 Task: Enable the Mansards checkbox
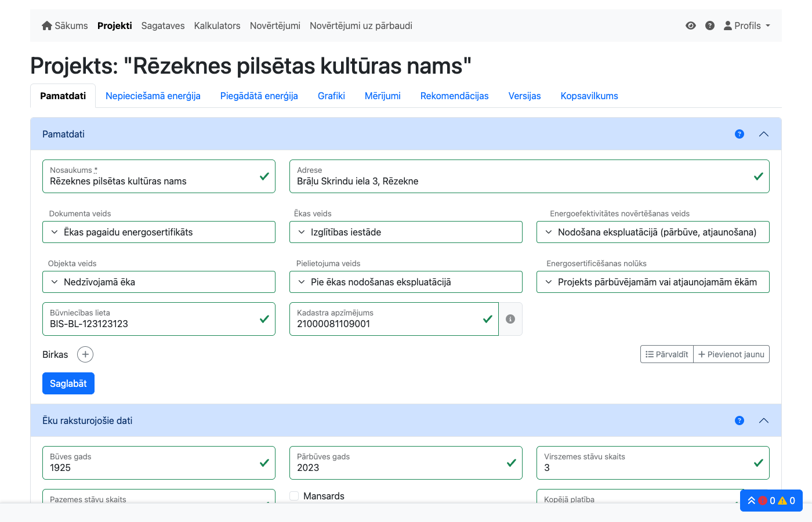[294, 496]
